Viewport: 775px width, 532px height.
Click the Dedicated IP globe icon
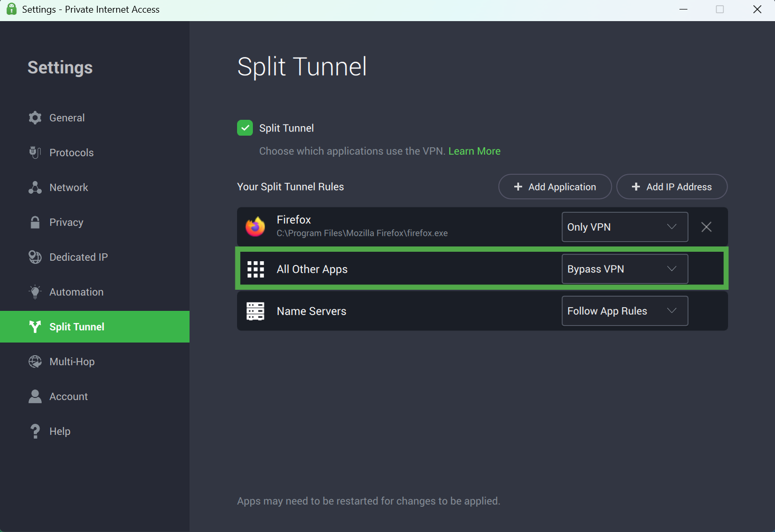point(35,257)
